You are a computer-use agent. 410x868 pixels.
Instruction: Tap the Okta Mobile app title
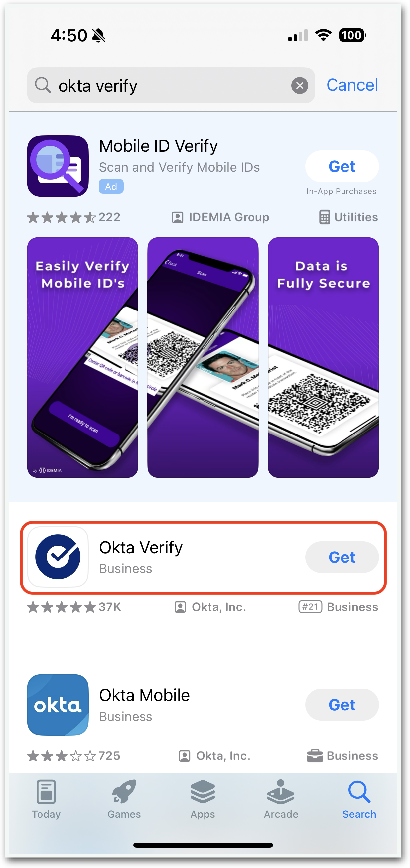coord(144,695)
